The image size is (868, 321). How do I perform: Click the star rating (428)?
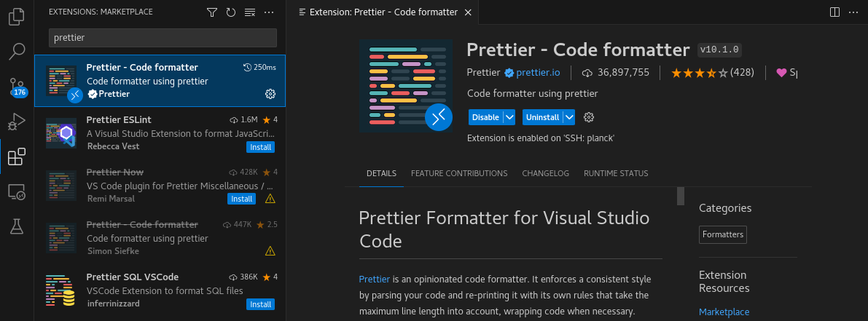click(x=713, y=72)
